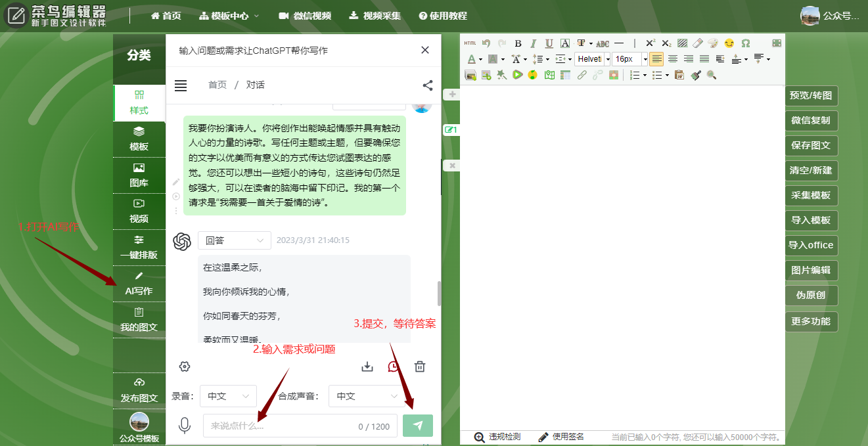
Task: Click the paste from Word clipboard icon
Action: point(679,75)
